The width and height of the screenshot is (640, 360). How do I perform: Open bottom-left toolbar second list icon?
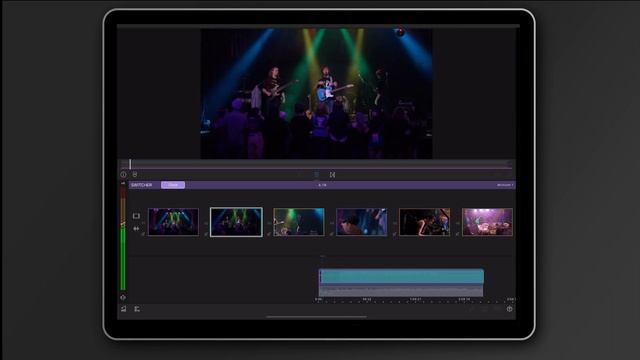(x=137, y=309)
